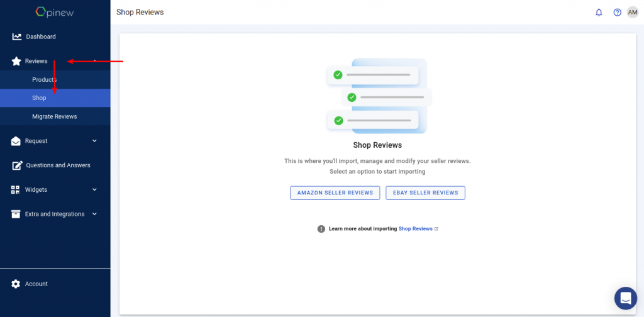The image size is (644, 317).
Task: Expand the Widgets menu chevron
Action: click(94, 190)
